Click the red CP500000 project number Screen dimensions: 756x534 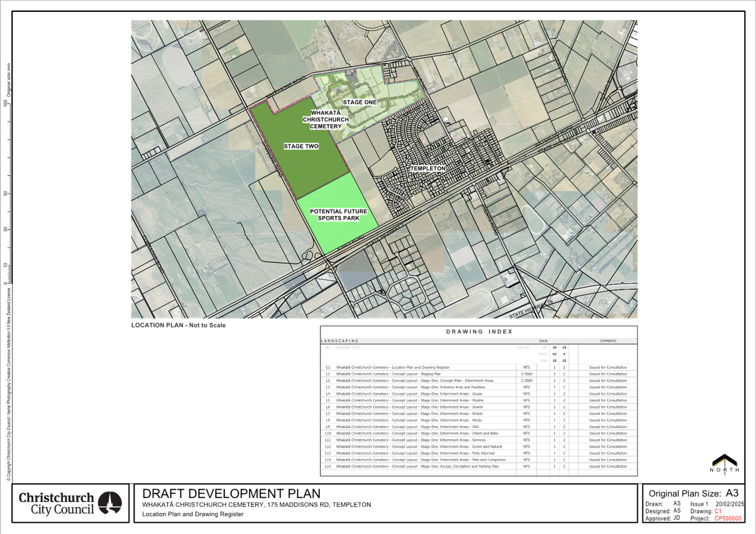point(727,518)
